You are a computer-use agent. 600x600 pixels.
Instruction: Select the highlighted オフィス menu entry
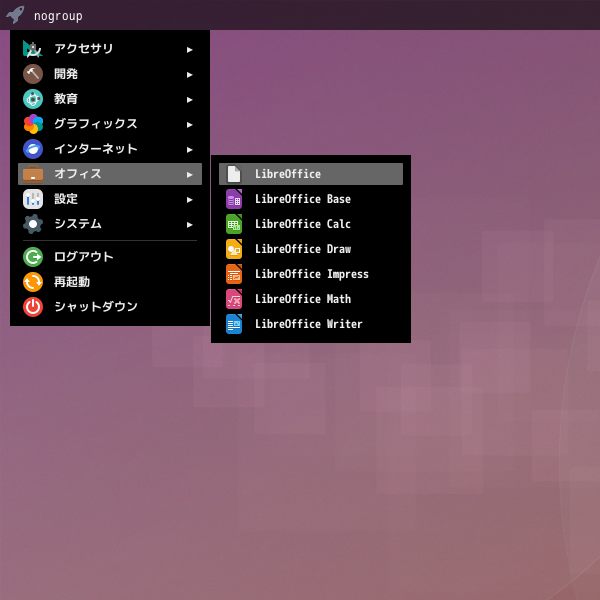coord(110,174)
